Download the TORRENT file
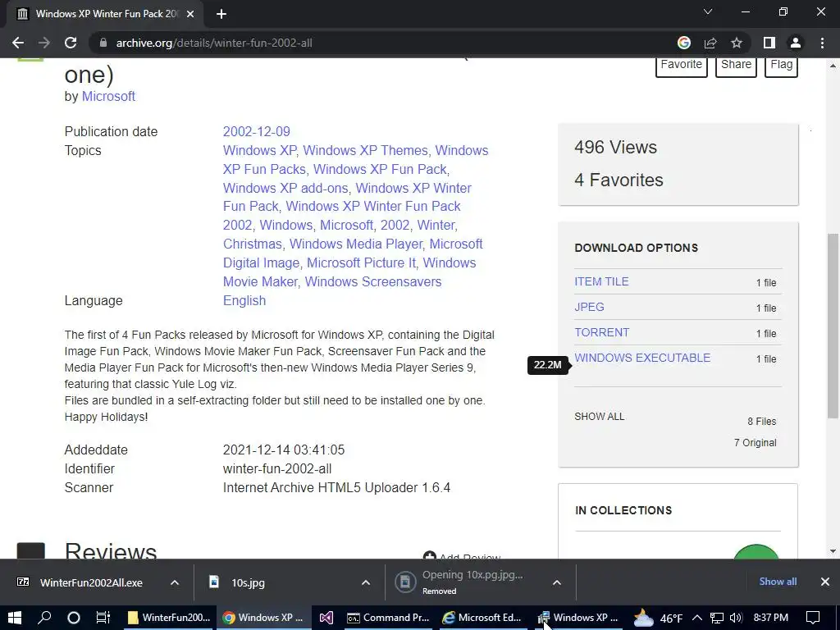The height and width of the screenshot is (630, 840). click(601, 333)
